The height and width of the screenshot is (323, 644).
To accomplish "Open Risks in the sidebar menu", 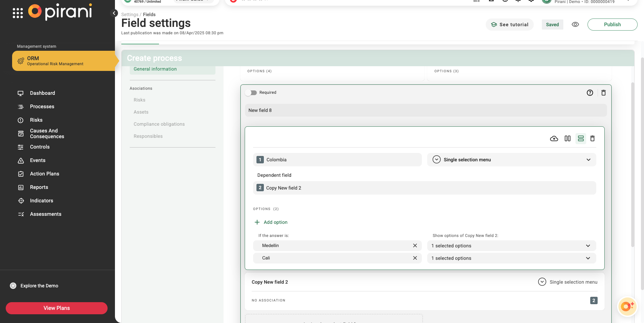I will tap(36, 120).
